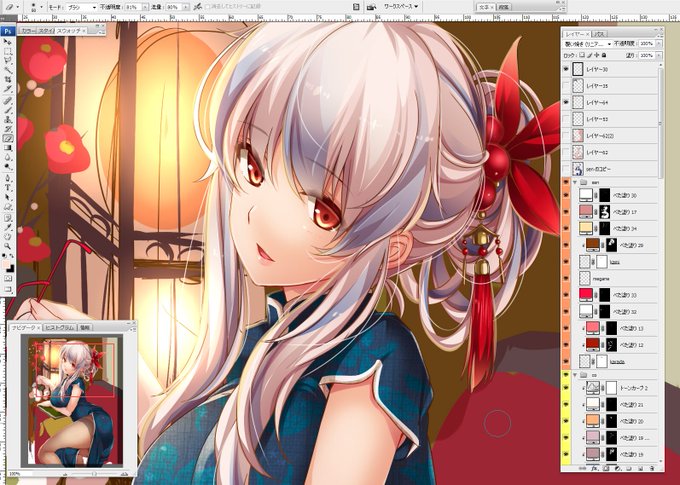680x485 pixels.
Task: Select the Type tool
Action: click(x=7, y=188)
